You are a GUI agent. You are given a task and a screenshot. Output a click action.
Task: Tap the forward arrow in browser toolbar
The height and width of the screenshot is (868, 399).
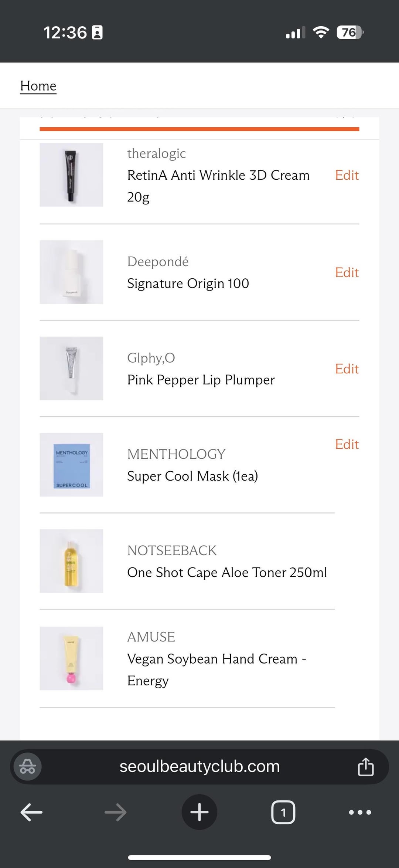pos(115,812)
